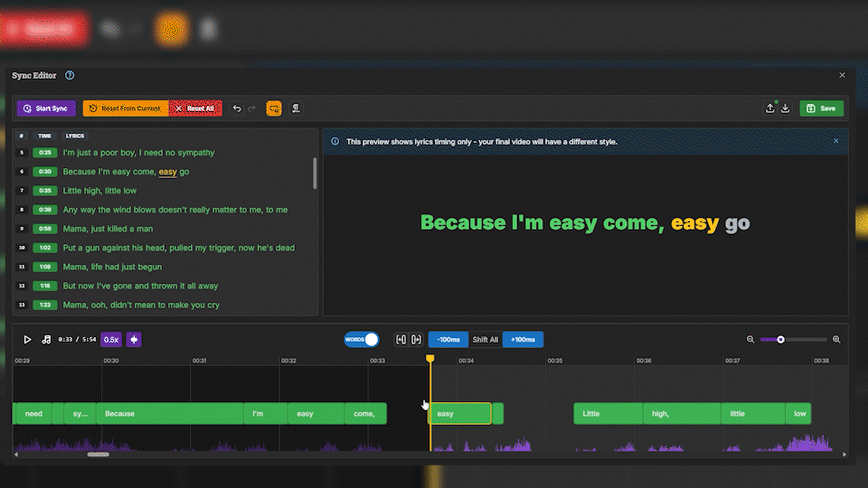Click the timeline scroll left arrow

(16, 455)
